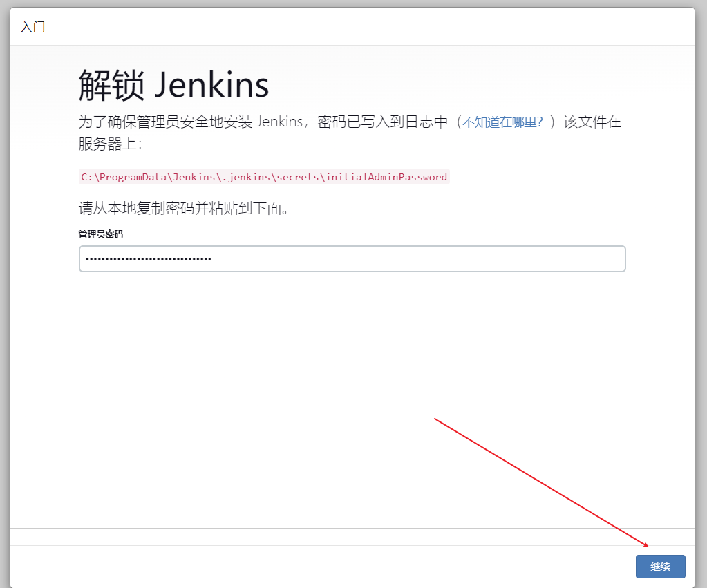The image size is (707, 588).
Task: Click the masked password dots in the field
Action: click(x=149, y=259)
